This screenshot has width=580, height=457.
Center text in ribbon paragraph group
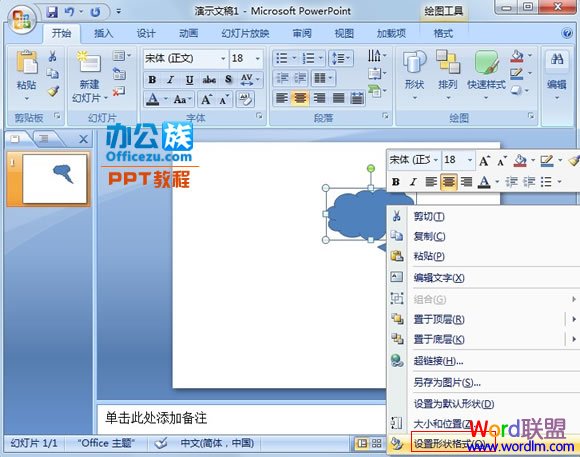(300, 98)
